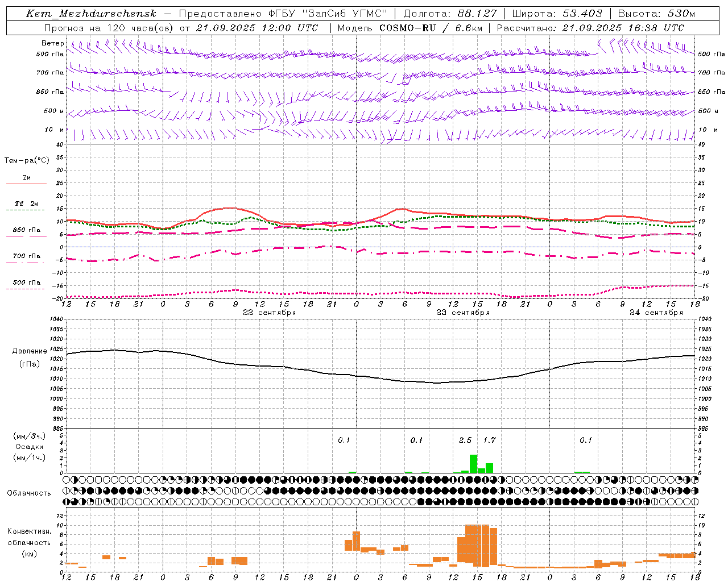Click the Тем-ра(°C) axis title
The image size is (728, 582).
[27, 161]
